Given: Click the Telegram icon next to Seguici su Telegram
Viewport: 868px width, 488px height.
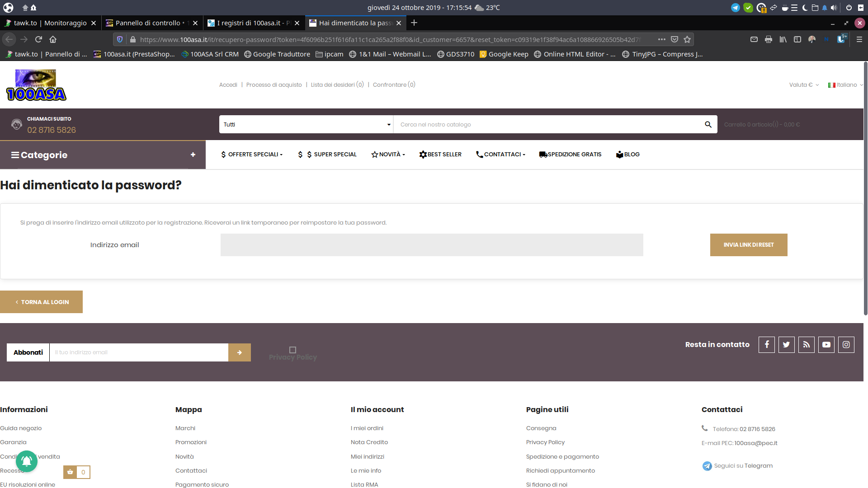Looking at the screenshot, I should point(707,465).
